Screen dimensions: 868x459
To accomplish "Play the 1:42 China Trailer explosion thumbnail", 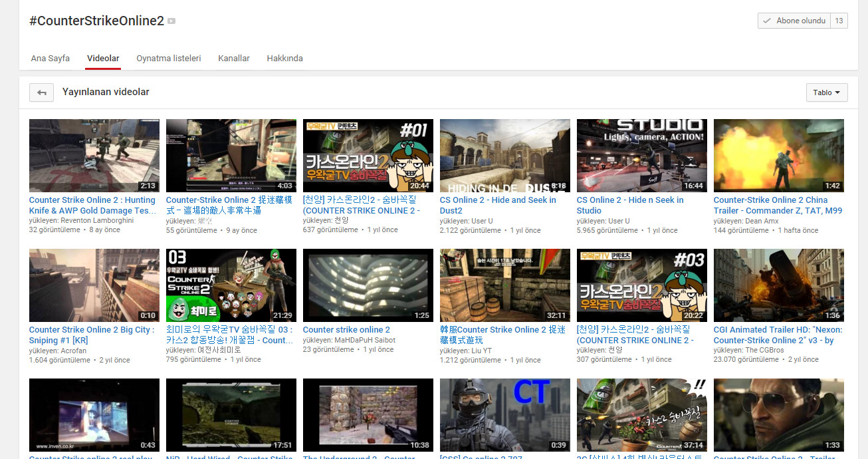I will click(779, 156).
